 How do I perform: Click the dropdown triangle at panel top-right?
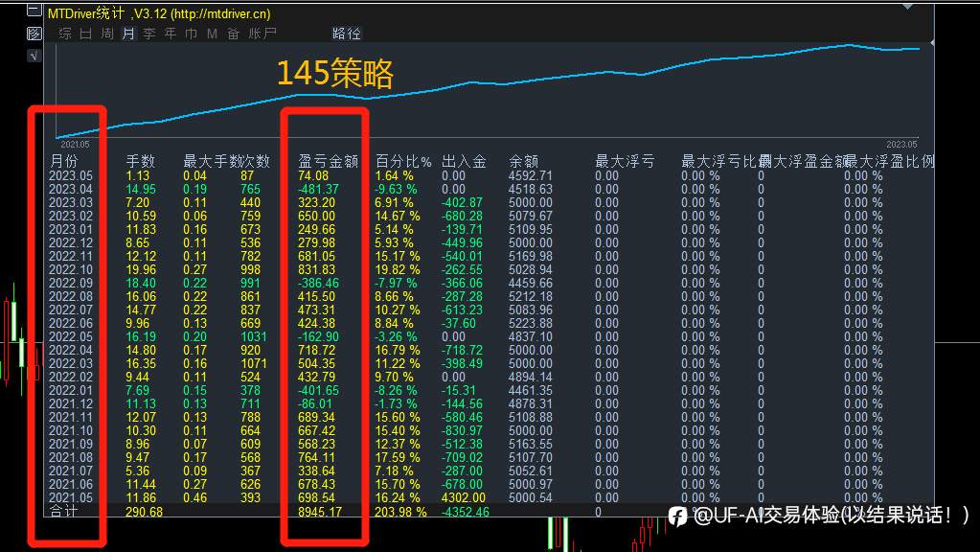tap(907, 7)
